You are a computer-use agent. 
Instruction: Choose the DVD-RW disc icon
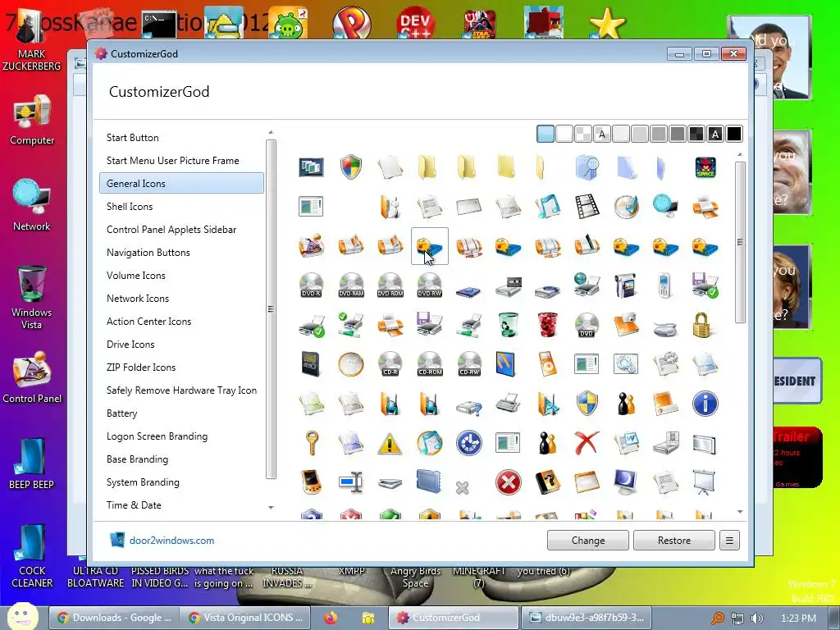pyautogui.click(x=430, y=285)
